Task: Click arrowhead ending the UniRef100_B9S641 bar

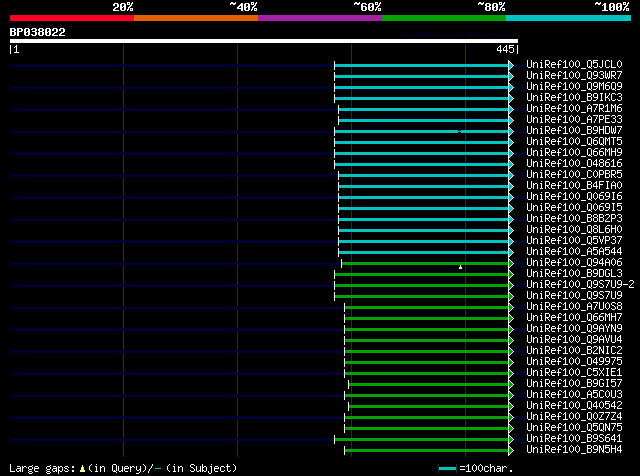Action: (x=511, y=440)
